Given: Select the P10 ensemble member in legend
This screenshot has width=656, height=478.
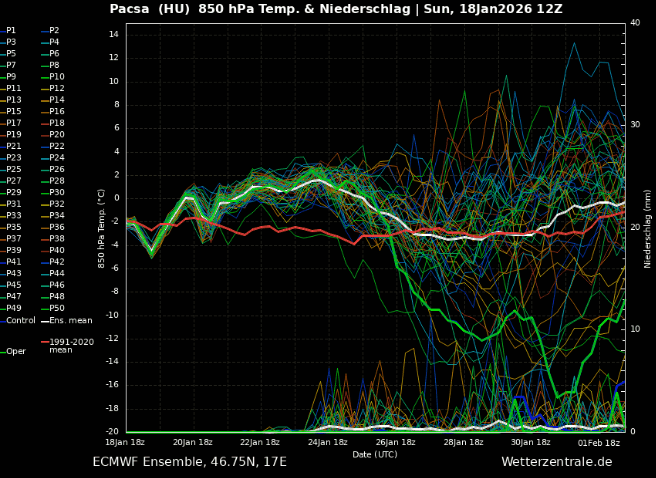Looking at the screenshot, I should point(56,77).
